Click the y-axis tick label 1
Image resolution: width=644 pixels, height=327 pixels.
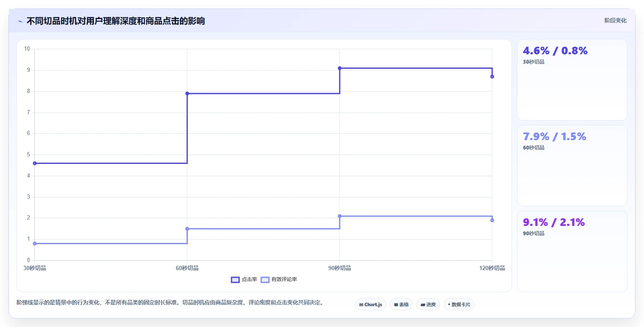(28, 239)
